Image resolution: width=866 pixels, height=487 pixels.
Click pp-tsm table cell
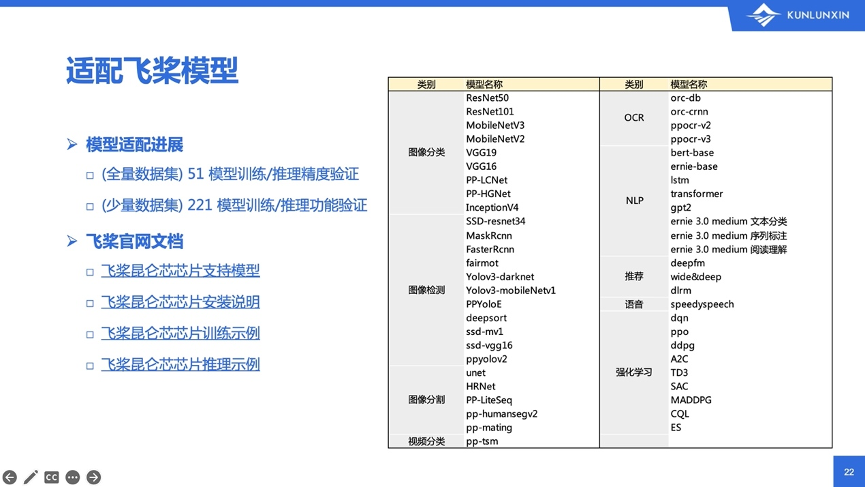point(482,442)
